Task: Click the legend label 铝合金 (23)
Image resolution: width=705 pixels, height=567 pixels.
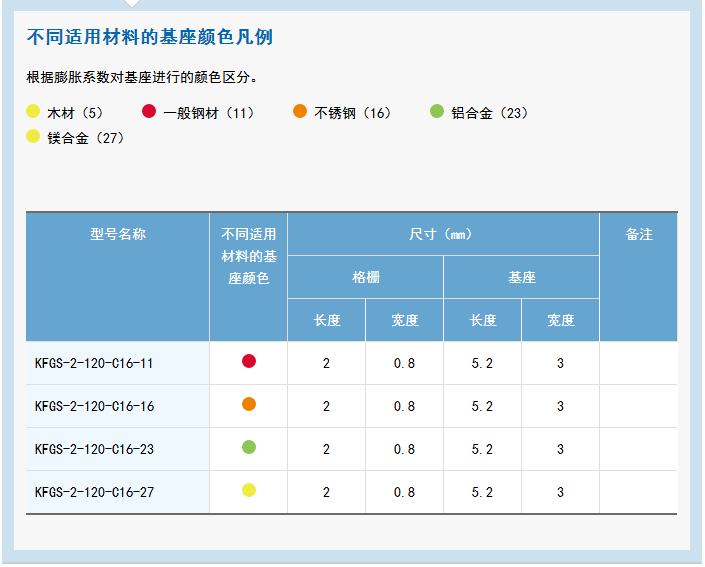Action: pyautogui.click(x=491, y=113)
